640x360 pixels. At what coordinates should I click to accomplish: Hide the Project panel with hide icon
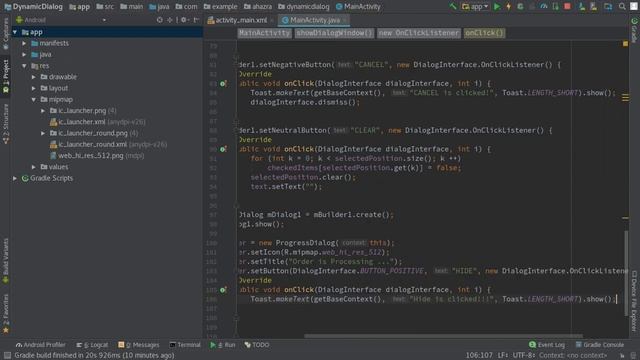(196, 20)
